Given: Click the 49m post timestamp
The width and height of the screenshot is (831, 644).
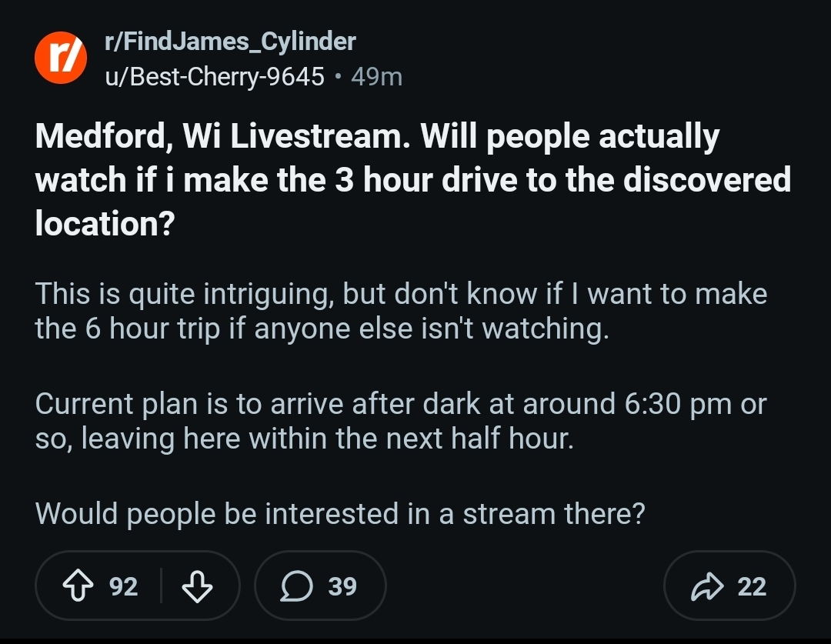Looking at the screenshot, I should point(376,76).
